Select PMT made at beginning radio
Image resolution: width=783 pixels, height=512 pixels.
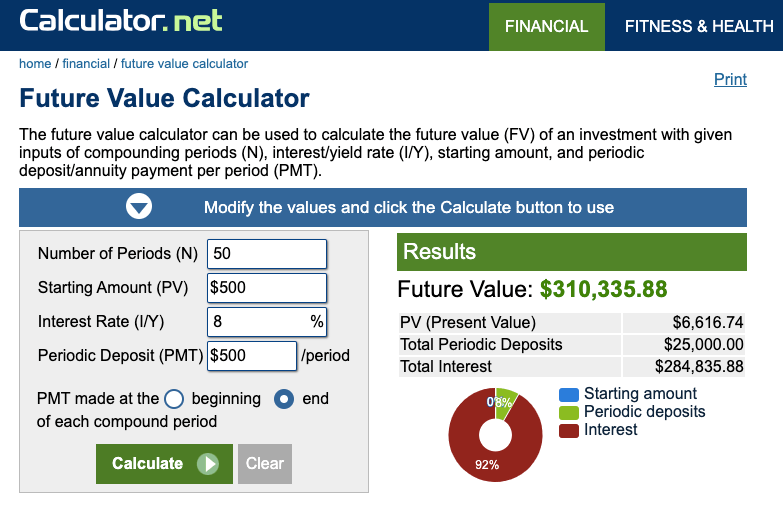[174, 398]
